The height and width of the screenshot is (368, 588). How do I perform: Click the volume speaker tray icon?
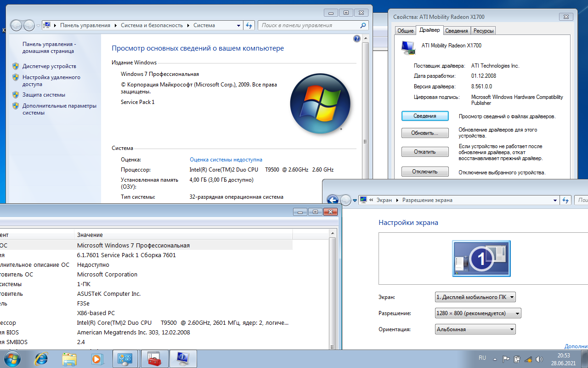click(x=539, y=359)
